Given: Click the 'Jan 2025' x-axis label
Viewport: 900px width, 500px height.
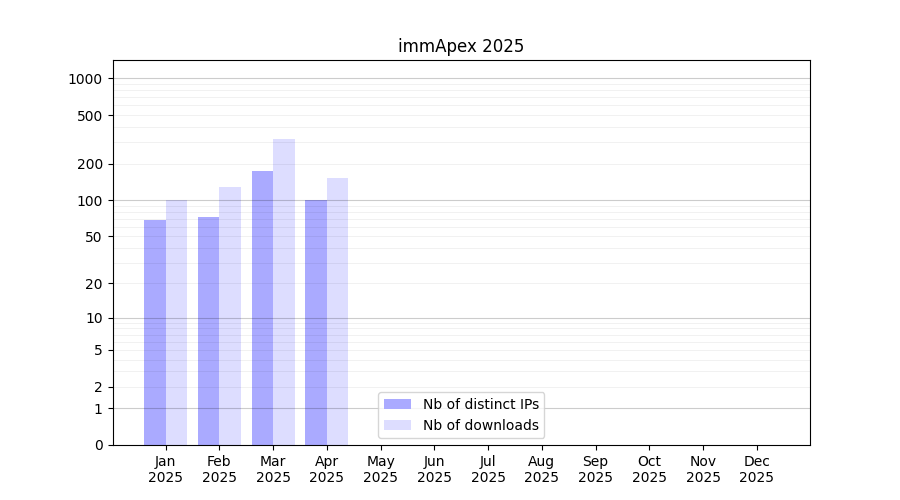Looking at the screenshot, I should 166,469.
